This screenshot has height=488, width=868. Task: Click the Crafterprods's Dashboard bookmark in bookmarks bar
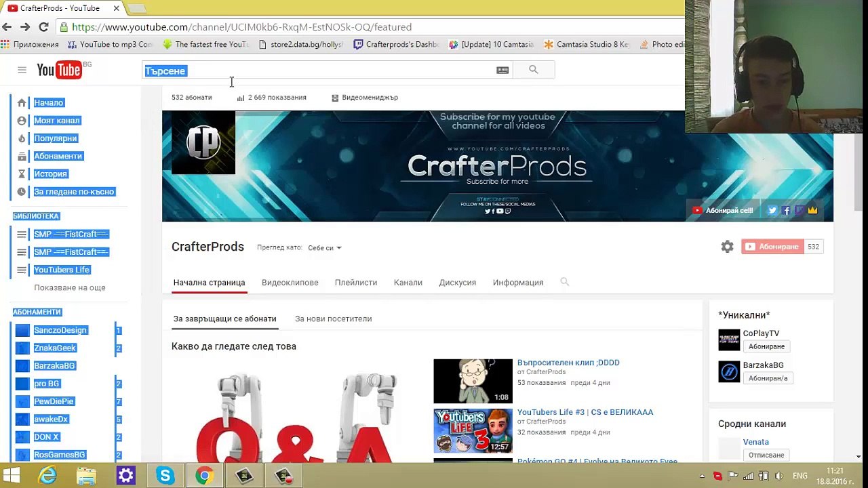tap(397, 45)
